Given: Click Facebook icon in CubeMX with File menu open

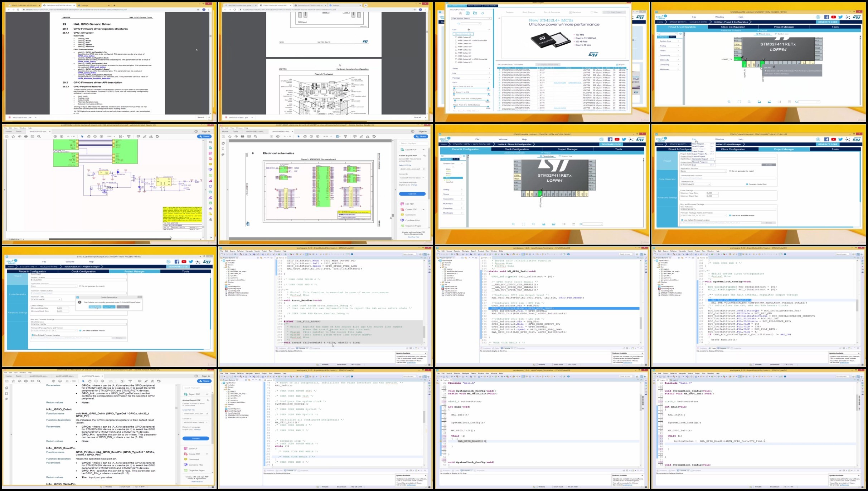Looking at the screenshot, I should [x=826, y=139].
